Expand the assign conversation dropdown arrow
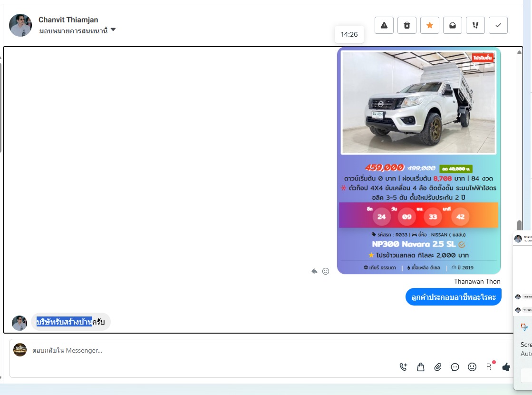 (113, 30)
